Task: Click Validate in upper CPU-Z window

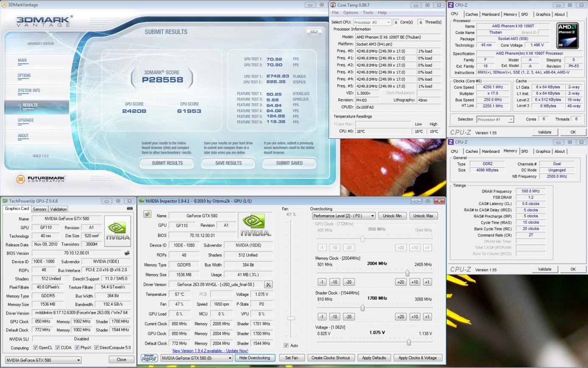Action: pos(544,132)
